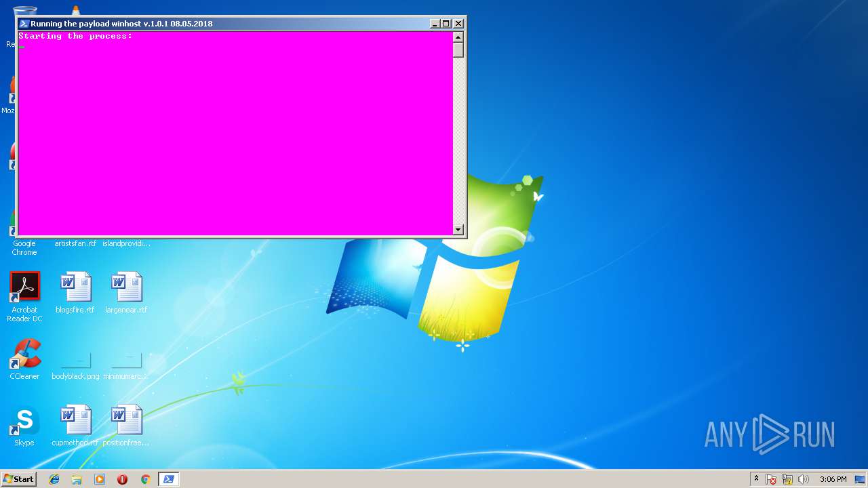The height and width of the screenshot is (488, 868).
Task: Click the 'Starting the process:' console text
Action: point(75,36)
